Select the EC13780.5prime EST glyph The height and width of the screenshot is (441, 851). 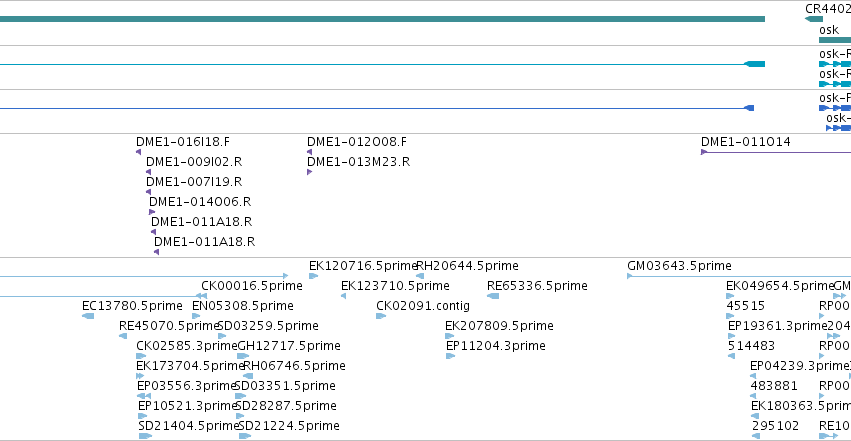tap(88, 316)
